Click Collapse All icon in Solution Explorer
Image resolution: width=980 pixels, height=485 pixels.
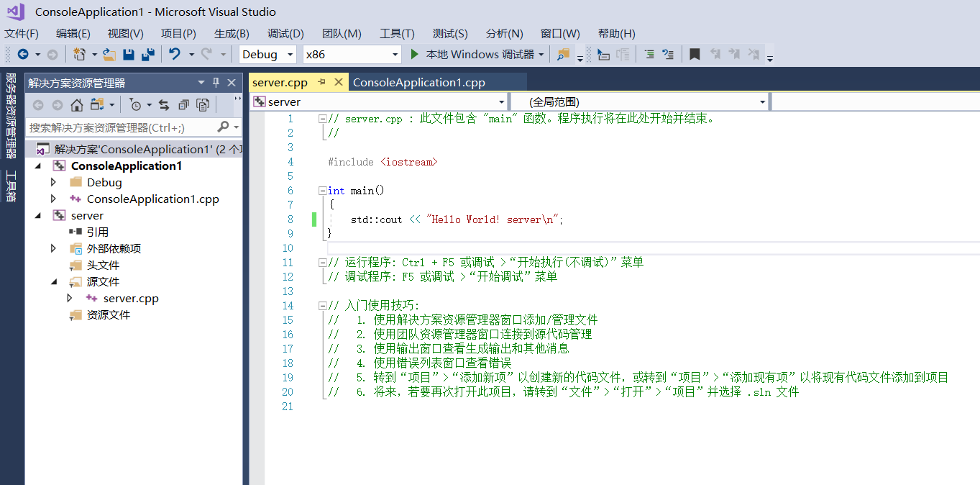[x=183, y=105]
